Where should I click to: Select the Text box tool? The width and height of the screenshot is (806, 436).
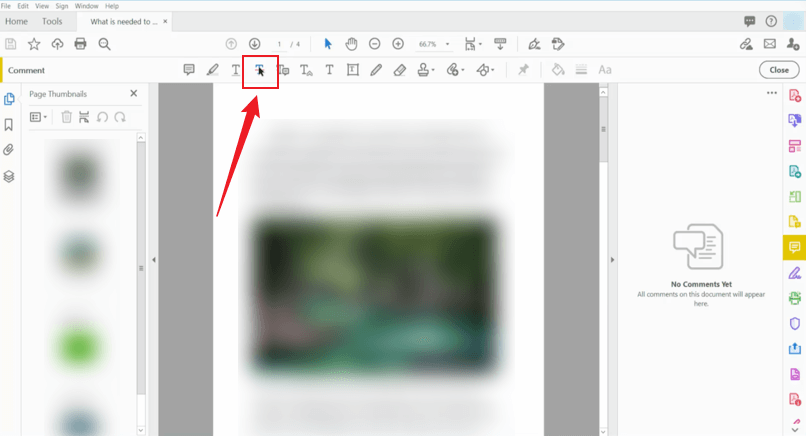pos(353,70)
